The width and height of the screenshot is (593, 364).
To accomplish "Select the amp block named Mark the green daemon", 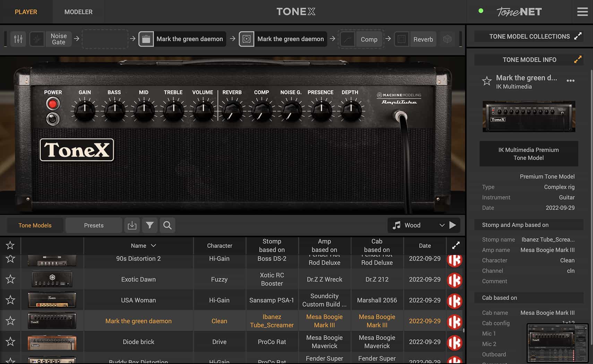I will (x=189, y=39).
